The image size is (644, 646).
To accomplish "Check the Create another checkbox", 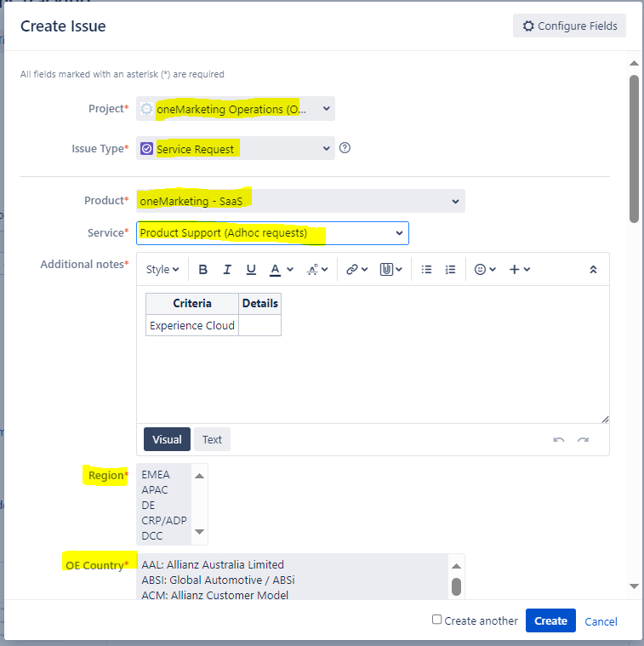I will [437, 620].
